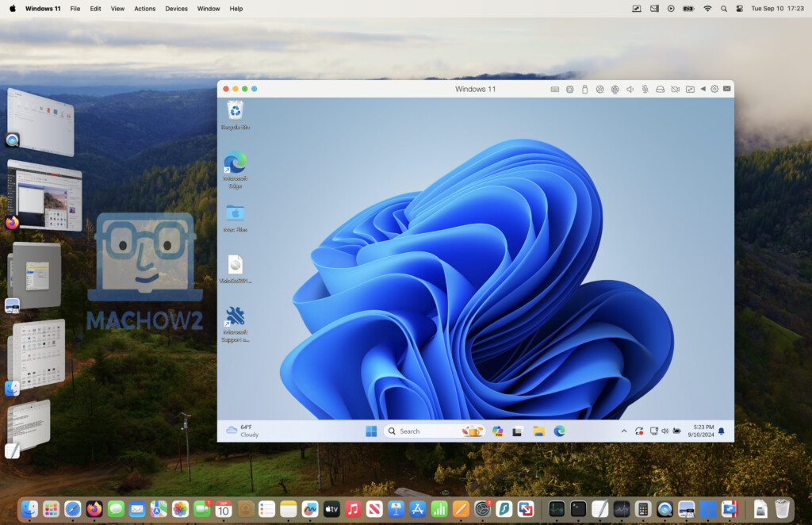Launch File Explorer from the Windows taskbar
The height and width of the screenshot is (525, 812).
(538, 431)
